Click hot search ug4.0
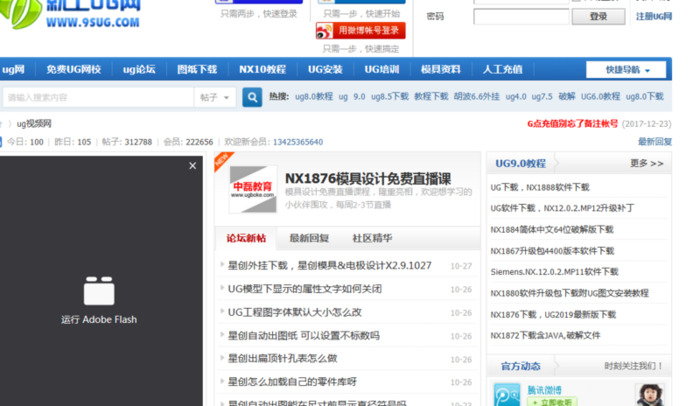This screenshot has width=700, height=406. pos(516,96)
